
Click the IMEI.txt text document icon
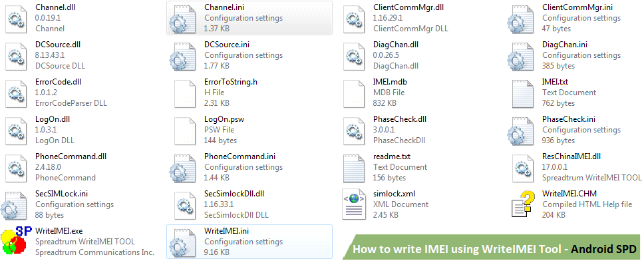click(524, 94)
